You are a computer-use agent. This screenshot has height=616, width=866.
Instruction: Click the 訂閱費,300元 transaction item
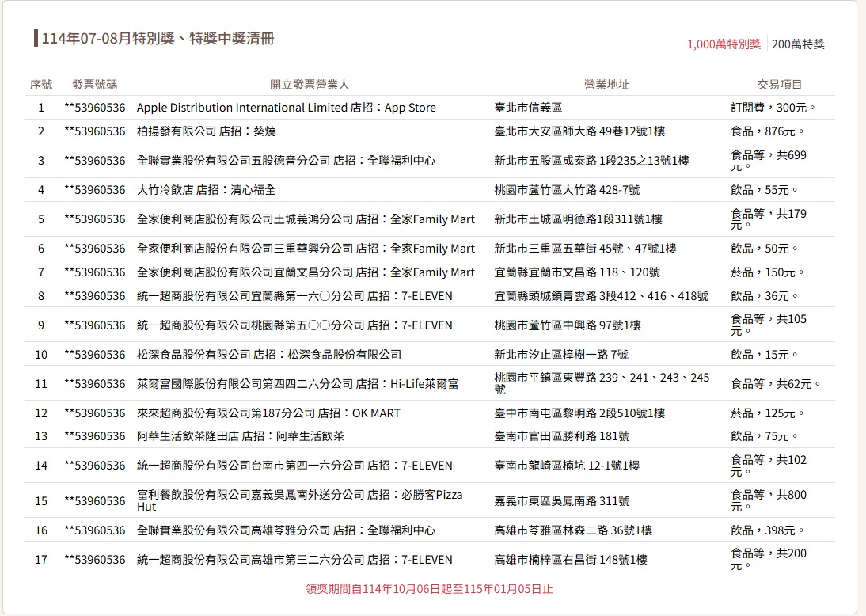[x=773, y=108]
